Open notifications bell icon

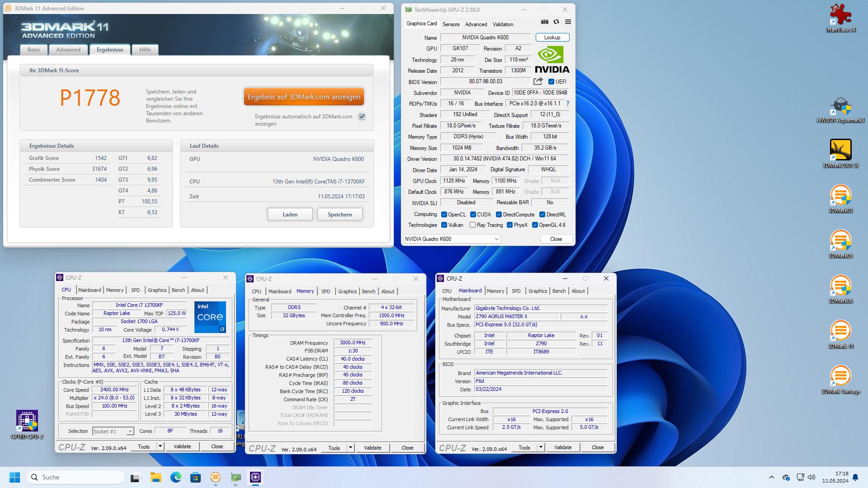click(855, 477)
